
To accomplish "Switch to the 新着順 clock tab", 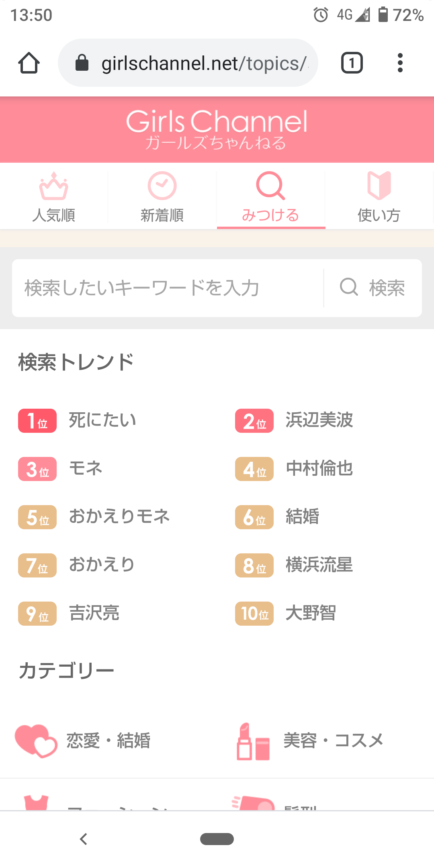I will tap(162, 197).
